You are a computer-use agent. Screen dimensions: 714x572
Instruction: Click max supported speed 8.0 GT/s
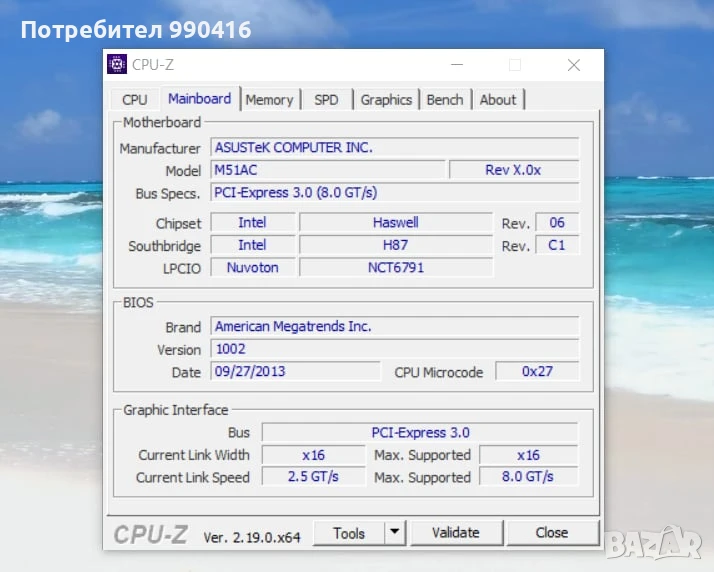[x=528, y=477]
